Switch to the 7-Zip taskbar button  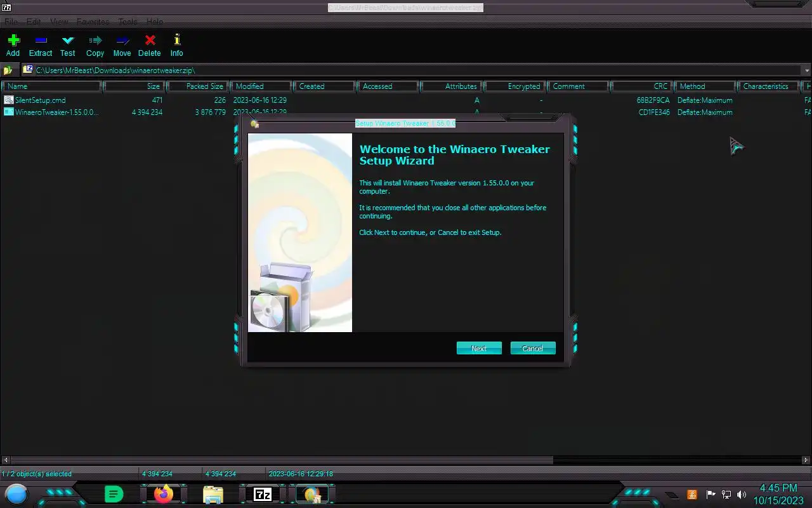263,494
